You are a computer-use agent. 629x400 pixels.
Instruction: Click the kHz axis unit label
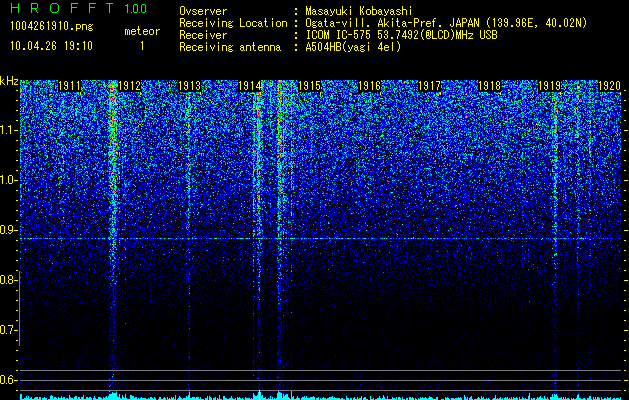[x=9, y=81]
